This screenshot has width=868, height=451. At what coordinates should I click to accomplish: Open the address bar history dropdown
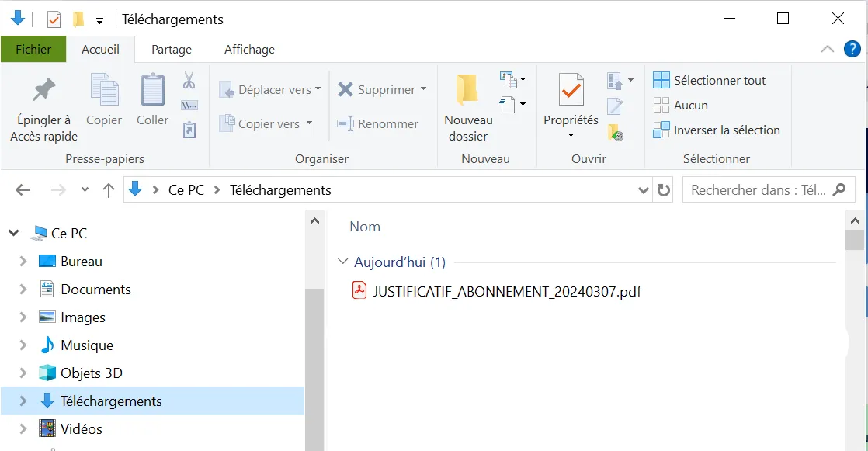pyautogui.click(x=644, y=190)
